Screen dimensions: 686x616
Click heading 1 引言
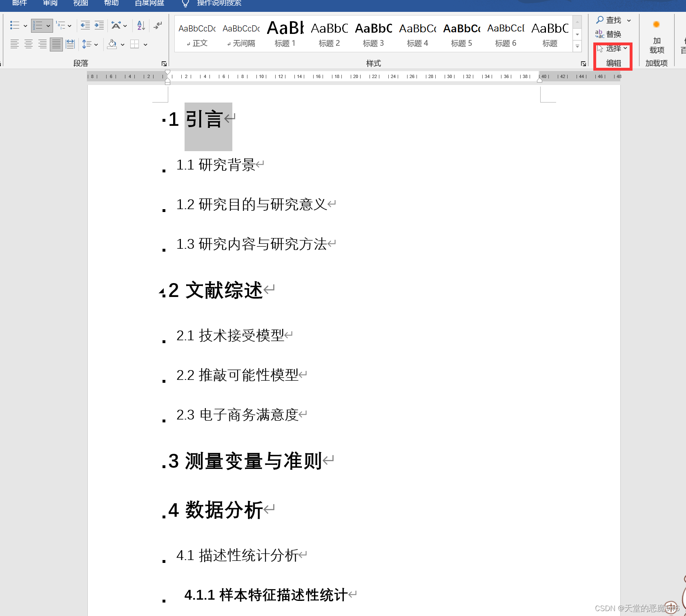coord(197,119)
